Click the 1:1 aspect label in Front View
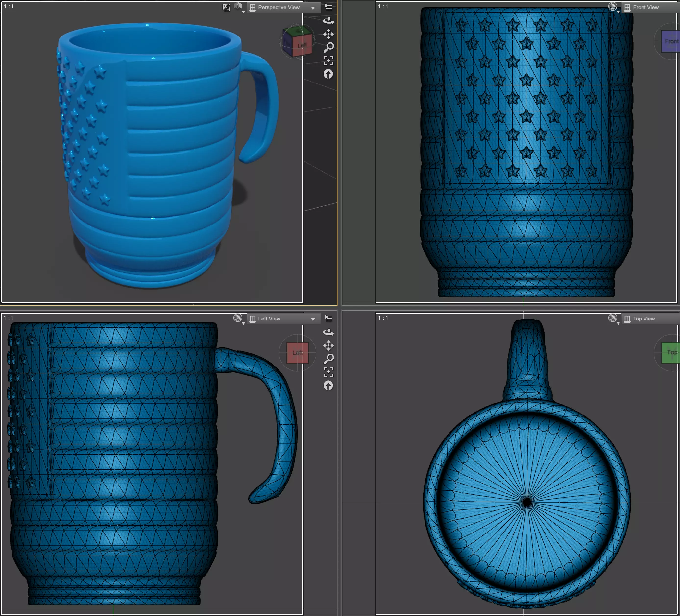 pyautogui.click(x=383, y=6)
